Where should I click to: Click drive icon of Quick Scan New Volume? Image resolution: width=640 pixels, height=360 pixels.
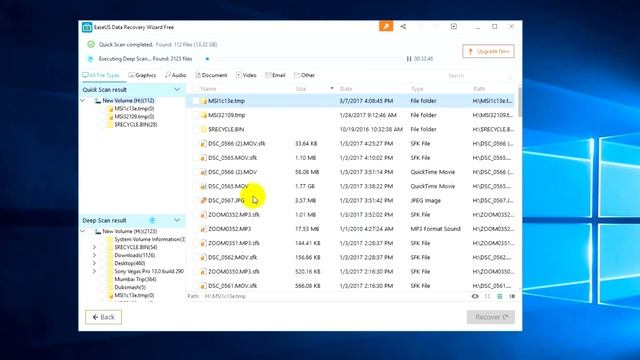[x=98, y=100]
